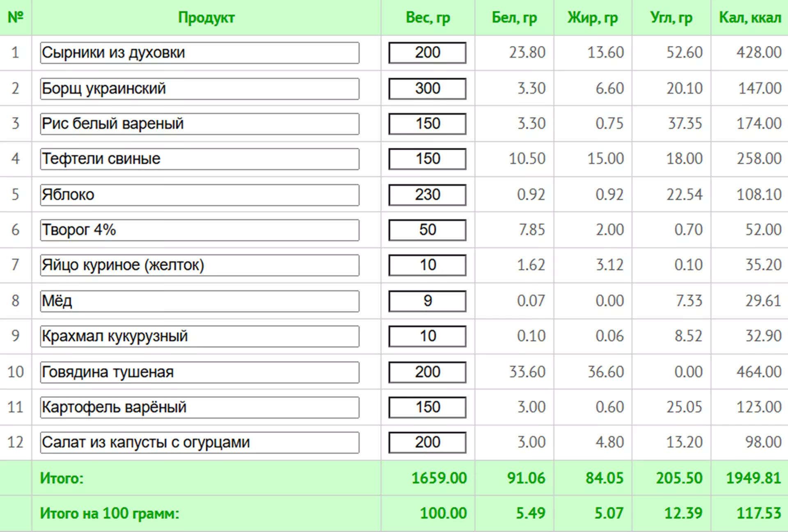Click the Творог 4% product field
This screenshot has width=788, height=532.
click(x=199, y=230)
